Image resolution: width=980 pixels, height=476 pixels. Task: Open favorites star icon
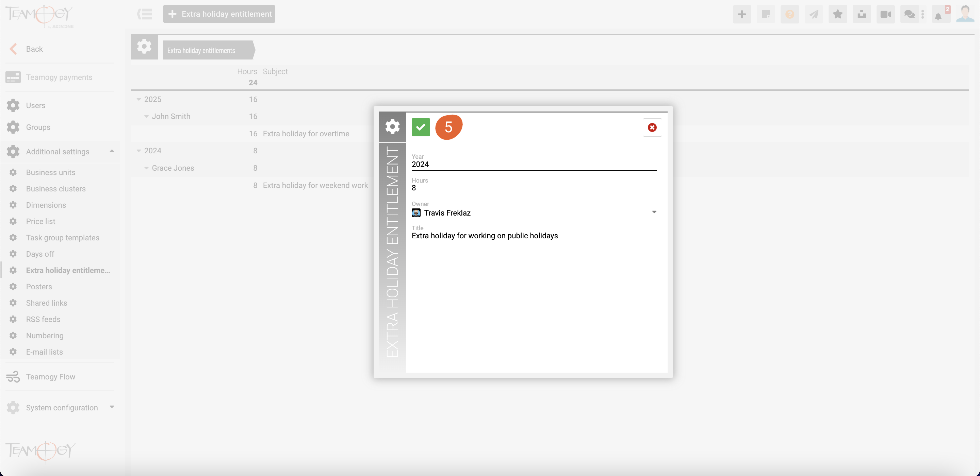coord(838,14)
